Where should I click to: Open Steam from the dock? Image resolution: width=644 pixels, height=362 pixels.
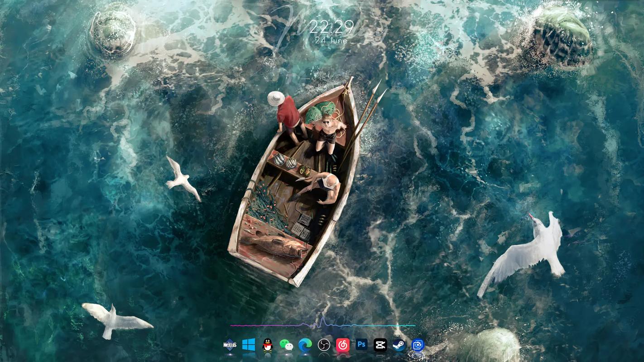point(399,345)
